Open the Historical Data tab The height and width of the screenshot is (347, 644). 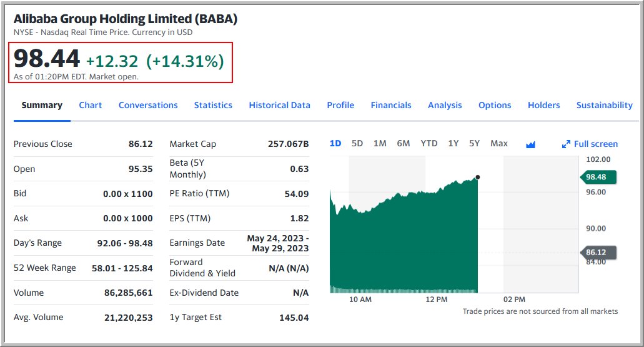point(280,105)
